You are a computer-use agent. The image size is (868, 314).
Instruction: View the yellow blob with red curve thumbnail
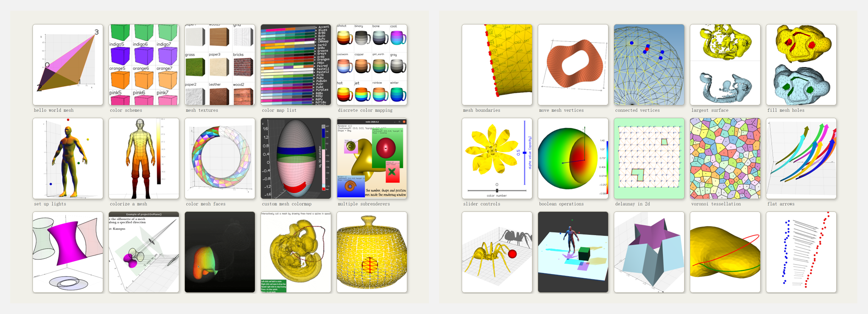[x=725, y=252]
